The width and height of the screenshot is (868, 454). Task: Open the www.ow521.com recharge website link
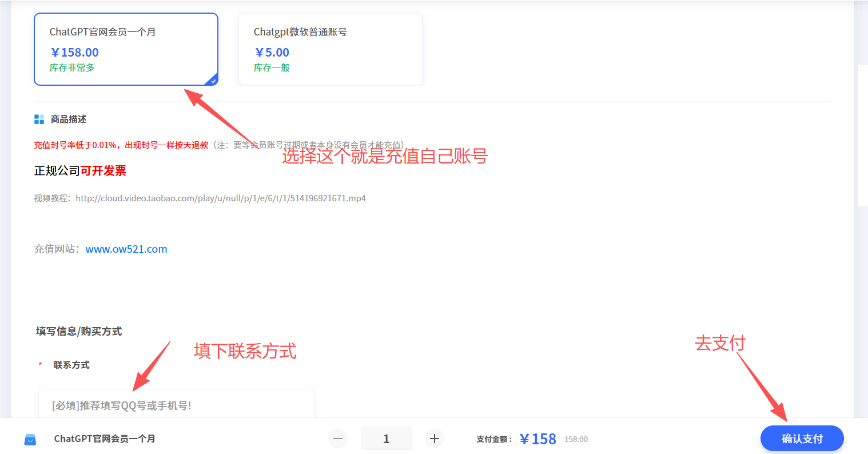pos(126,249)
